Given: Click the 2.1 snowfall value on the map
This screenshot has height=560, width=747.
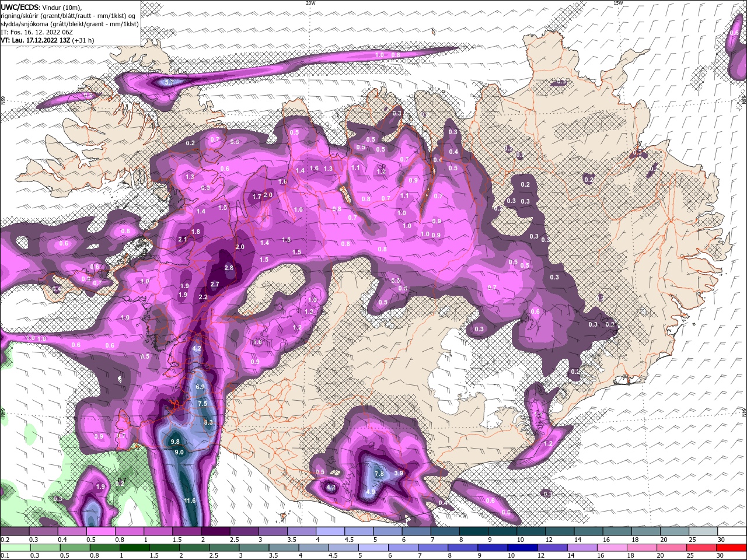Looking at the screenshot, I should coord(182,239).
